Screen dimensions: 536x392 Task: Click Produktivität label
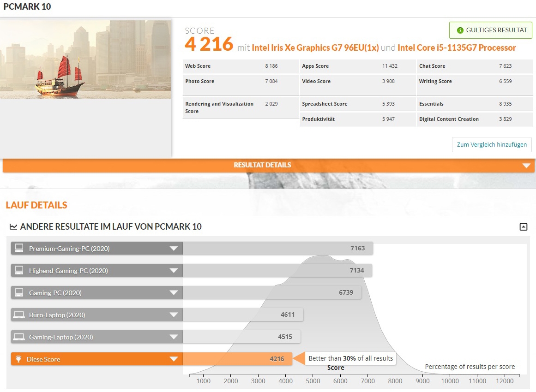click(x=318, y=119)
